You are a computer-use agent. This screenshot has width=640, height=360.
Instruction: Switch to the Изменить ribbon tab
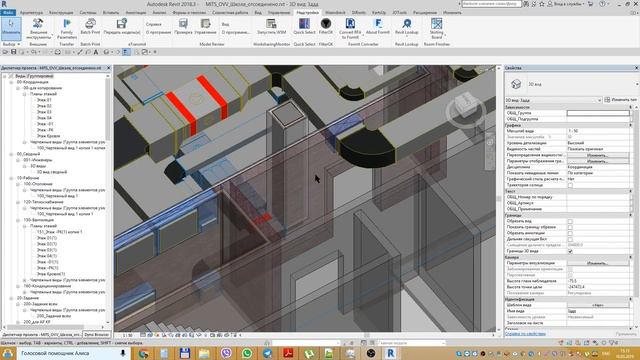pyautogui.click(x=452, y=13)
